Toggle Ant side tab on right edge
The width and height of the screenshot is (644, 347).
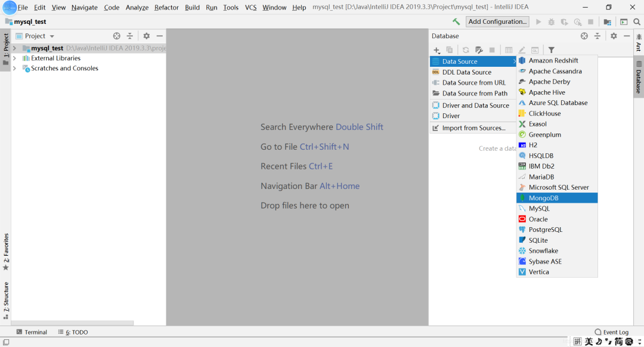click(639, 42)
